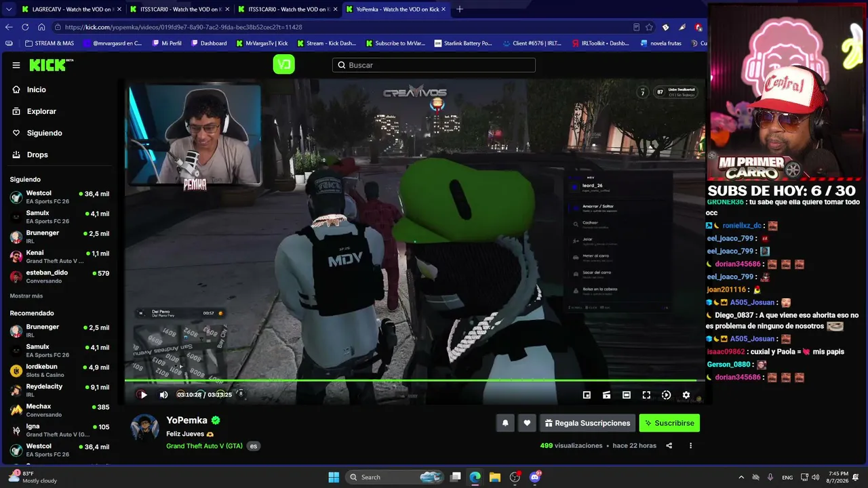The image size is (868, 488).
Task: Open STREAM & MAS bookmarks folder
Action: (x=50, y=43)
